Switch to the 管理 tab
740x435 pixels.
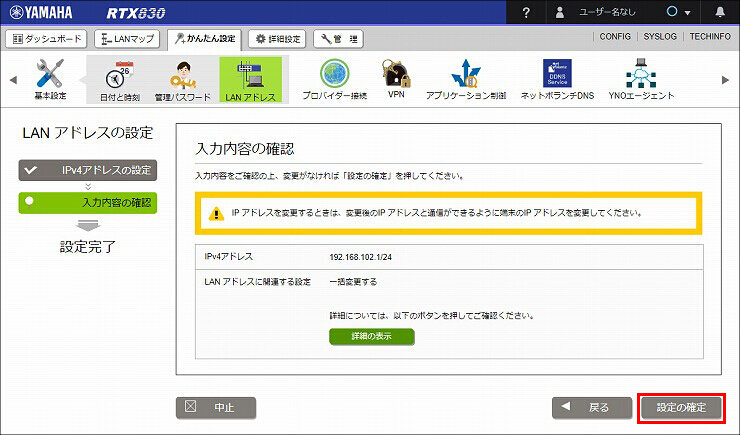coord(338,39)
